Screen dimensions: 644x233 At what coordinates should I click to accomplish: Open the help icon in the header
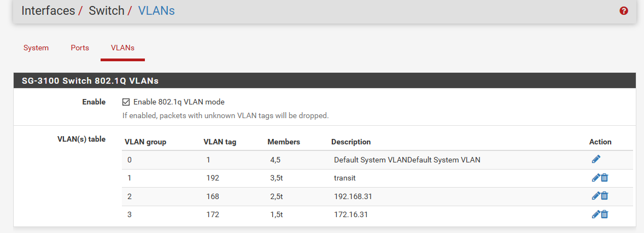click(x=623, y=11)
